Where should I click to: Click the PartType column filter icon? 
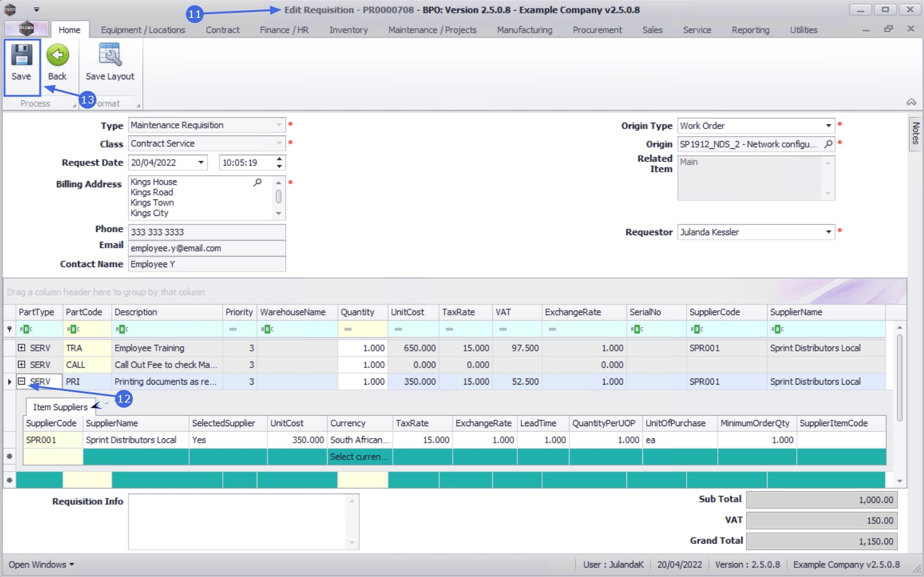(x=26, y=329)
